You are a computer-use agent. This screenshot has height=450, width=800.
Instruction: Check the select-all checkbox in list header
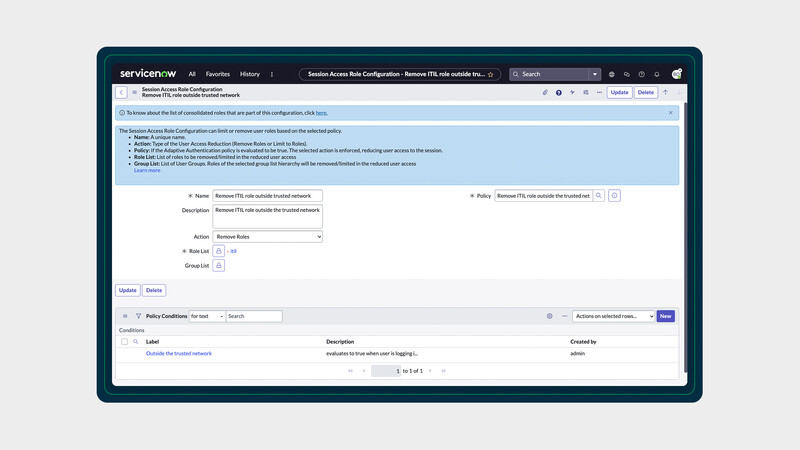[125, 342]
